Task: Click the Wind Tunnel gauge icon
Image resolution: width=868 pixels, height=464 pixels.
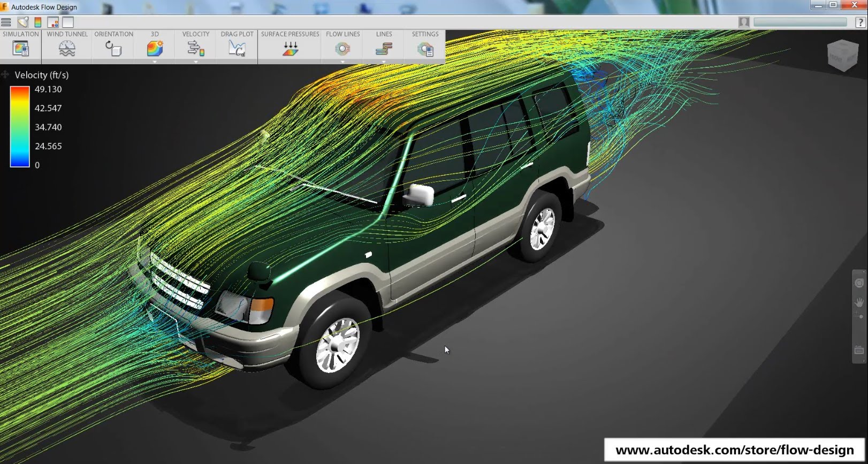Action: (67, 49)
